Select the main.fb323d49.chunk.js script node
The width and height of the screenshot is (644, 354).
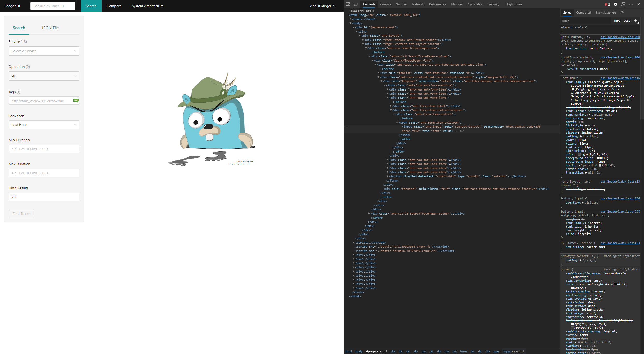(x=404, y=251)
